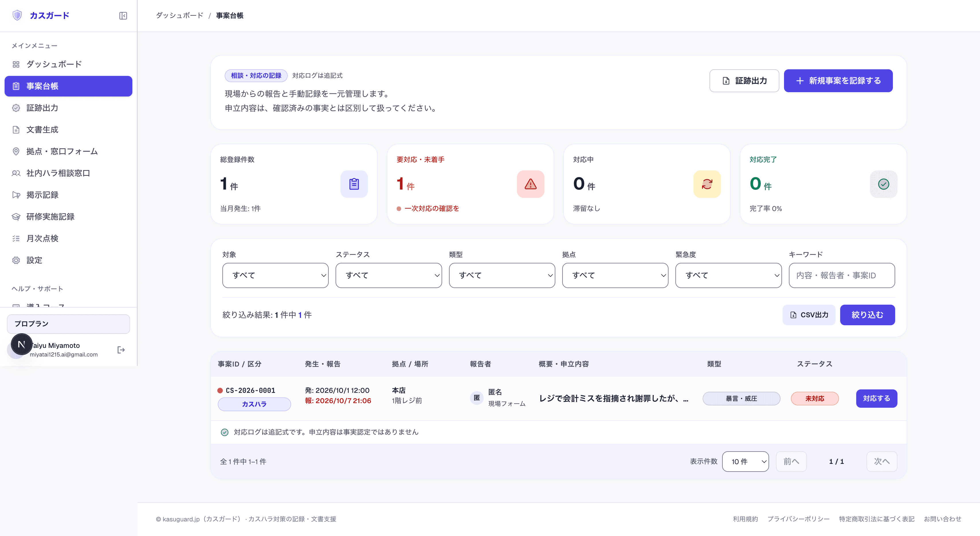The height and width of the screenshot is (536, 980).
Task: Open プライバシーポリシー footer link
Action: tap(798, 519)
